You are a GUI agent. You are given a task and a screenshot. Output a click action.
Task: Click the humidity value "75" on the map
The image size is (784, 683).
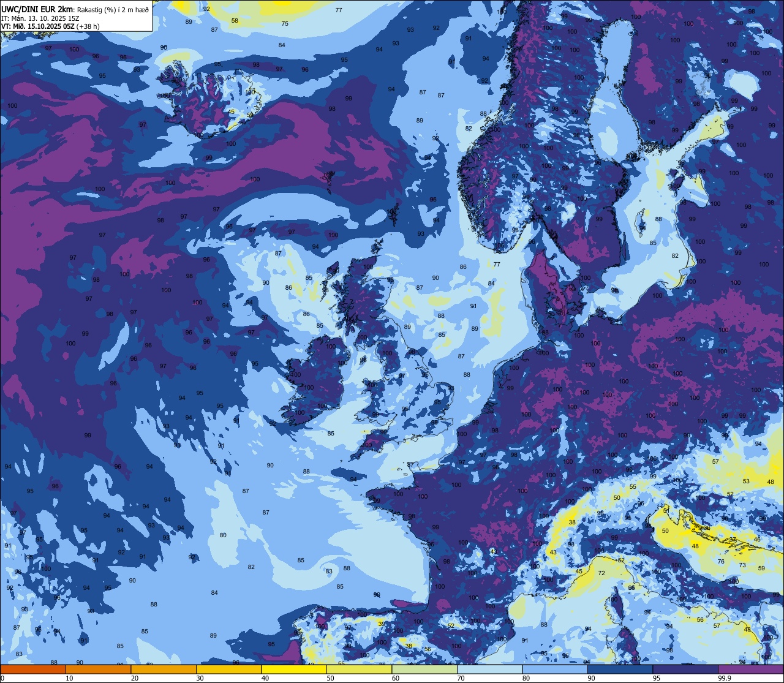point(285,23)
